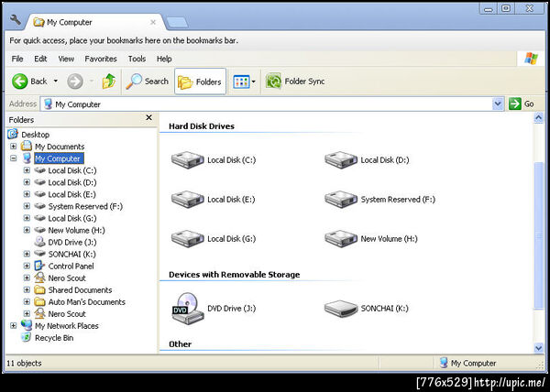550x392 pixels.
Task: Click the new tab button
Action: click(x=177, y=23)
